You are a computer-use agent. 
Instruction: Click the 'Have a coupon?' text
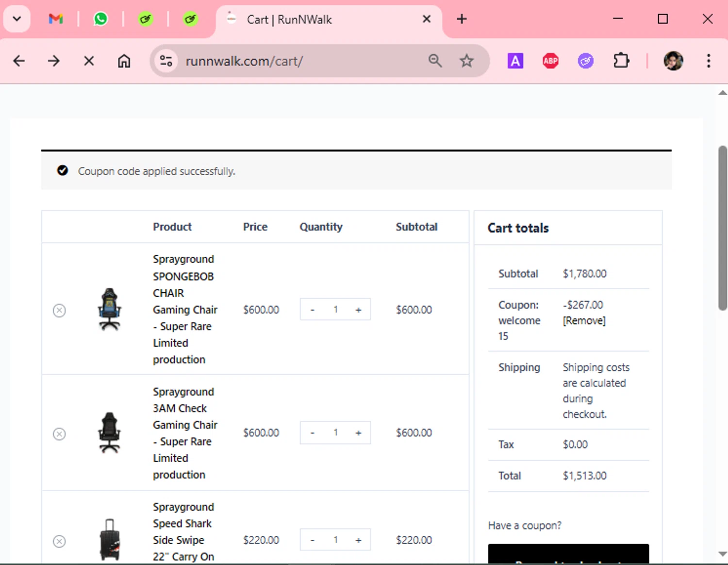(x=525, y=526)
